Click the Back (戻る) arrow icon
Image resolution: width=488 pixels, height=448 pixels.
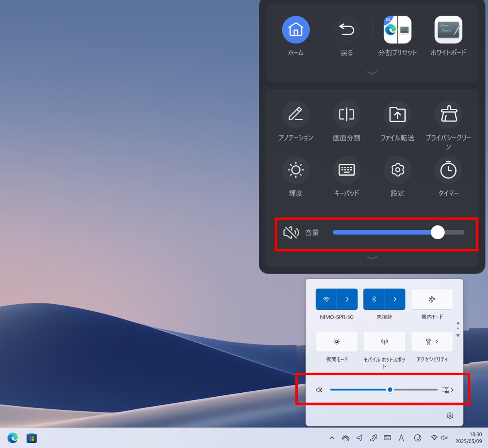click(346, 30)
